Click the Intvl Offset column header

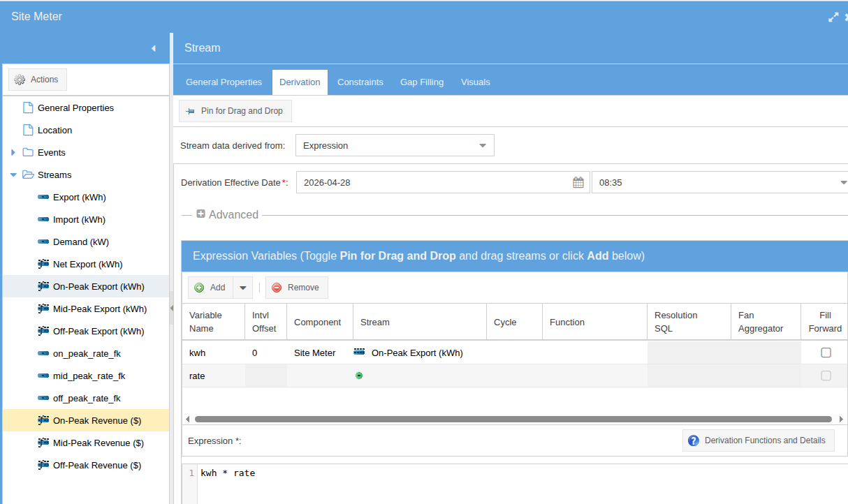[x=265, y=322]
